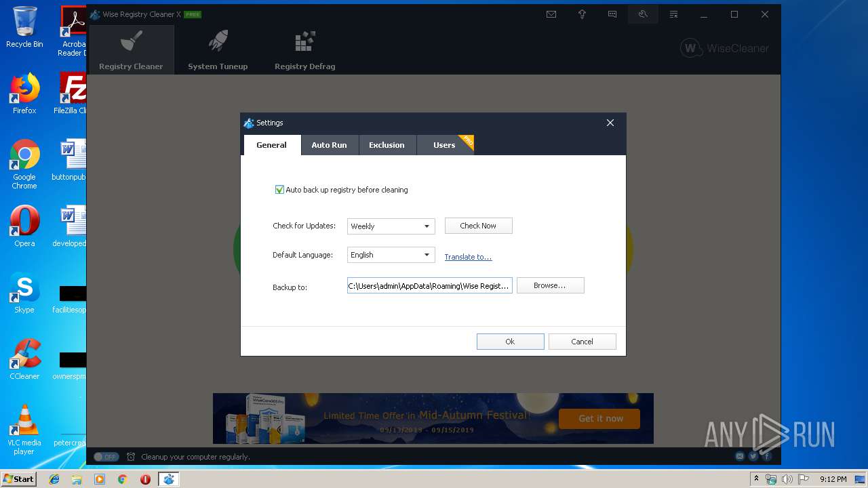
Task: Switch to the General tab
Action: (x=271, y=145)
